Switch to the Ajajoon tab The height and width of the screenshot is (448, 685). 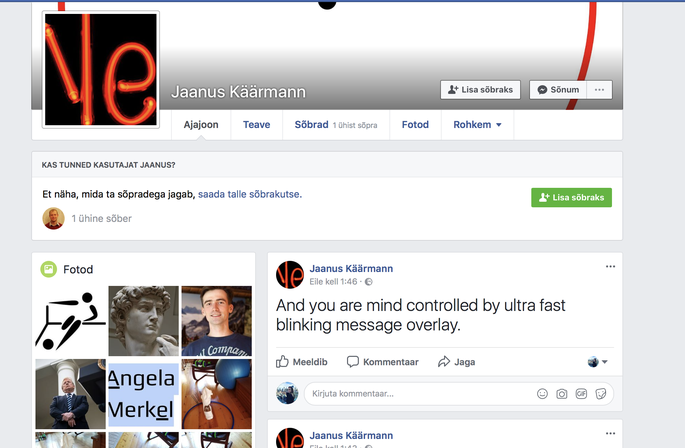pyautogui.click(x=201, y=125)
